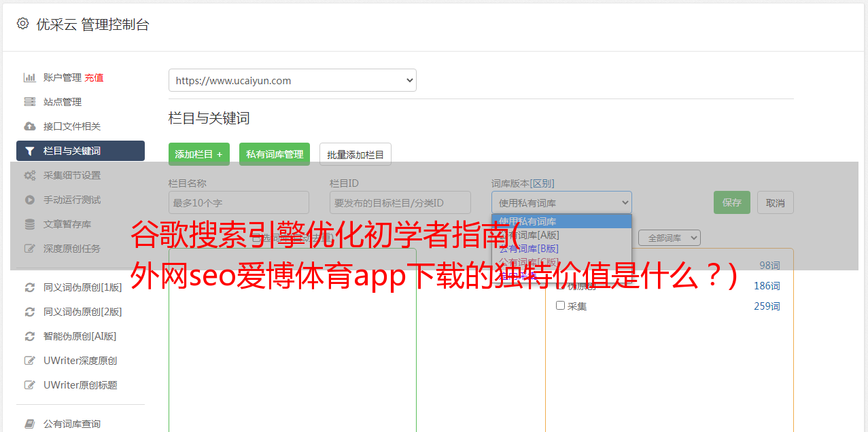This screenshot has height=432, width=868.
Task: Click the 取消 button
Action: coord(776,202)
